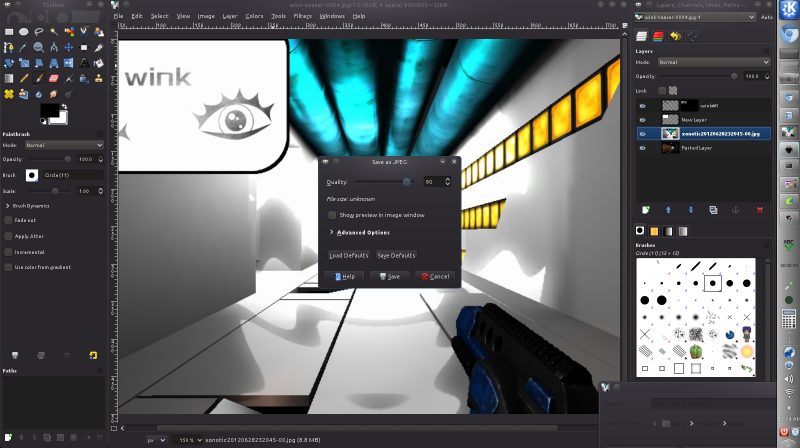Open the Colors menu
Screen dimensions: 800x448
coord(254,16)
